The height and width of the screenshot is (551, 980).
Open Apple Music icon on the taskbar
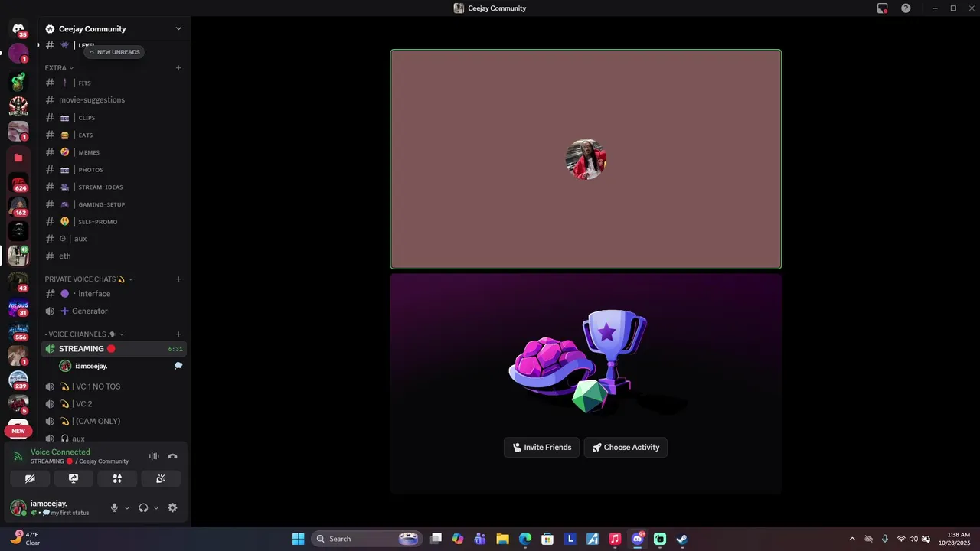click(x=615, y=539)
